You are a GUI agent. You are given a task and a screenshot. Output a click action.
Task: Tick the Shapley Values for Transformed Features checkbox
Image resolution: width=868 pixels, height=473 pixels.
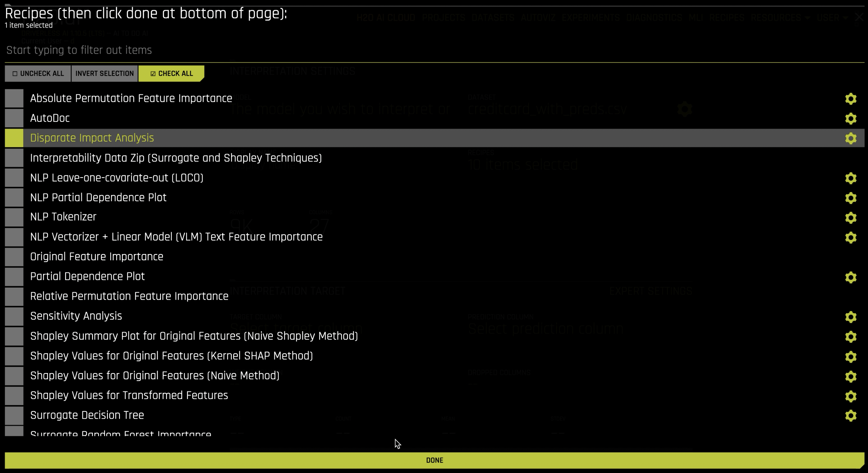pos(14,396)
